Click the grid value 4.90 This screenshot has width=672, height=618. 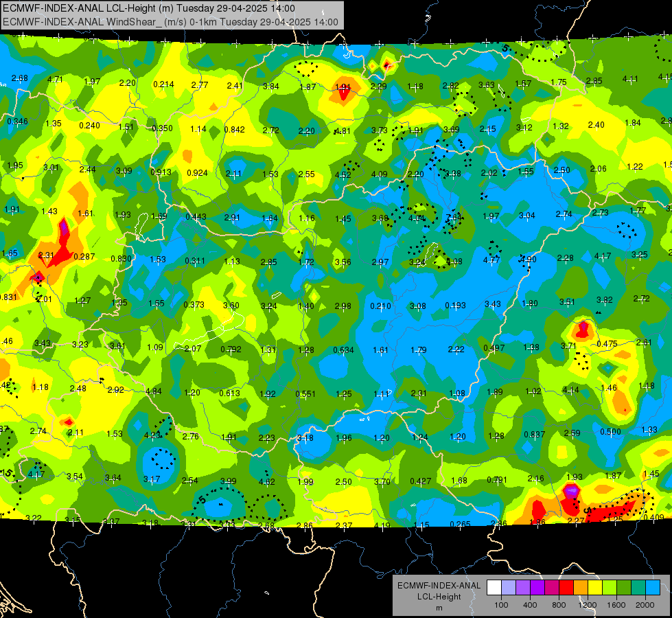click(528, 259)
